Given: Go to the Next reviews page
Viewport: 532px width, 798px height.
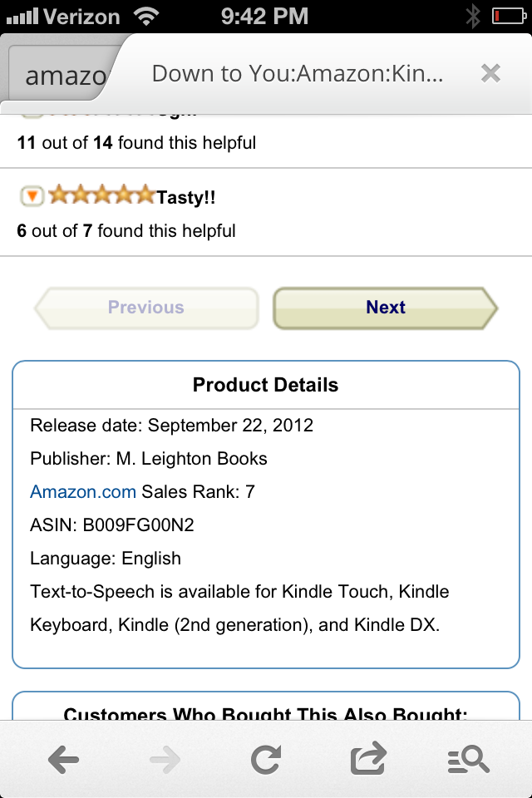Looking at the screenshot, I should coord(386,308).
